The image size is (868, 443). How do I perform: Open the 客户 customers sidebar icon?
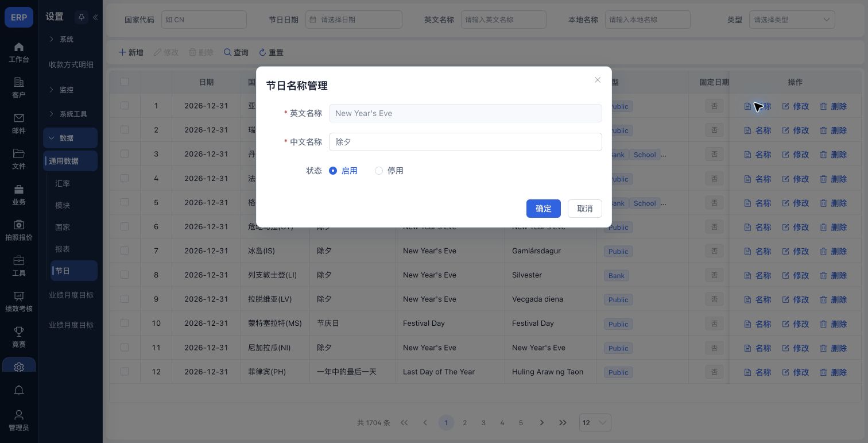pyautogui.click(x=19, y=88)
